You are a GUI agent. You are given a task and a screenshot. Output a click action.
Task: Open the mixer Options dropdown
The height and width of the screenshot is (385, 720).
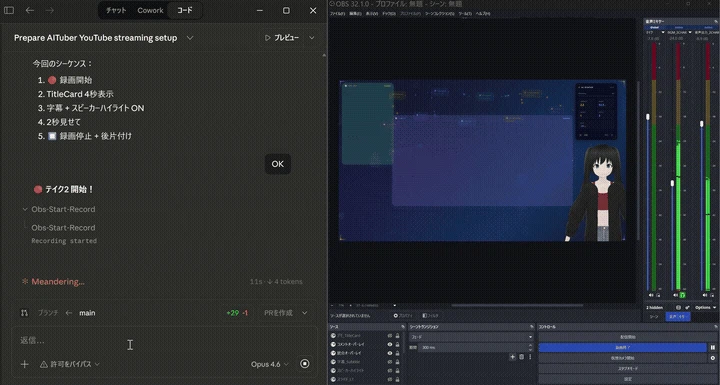[x=705, y=307]
